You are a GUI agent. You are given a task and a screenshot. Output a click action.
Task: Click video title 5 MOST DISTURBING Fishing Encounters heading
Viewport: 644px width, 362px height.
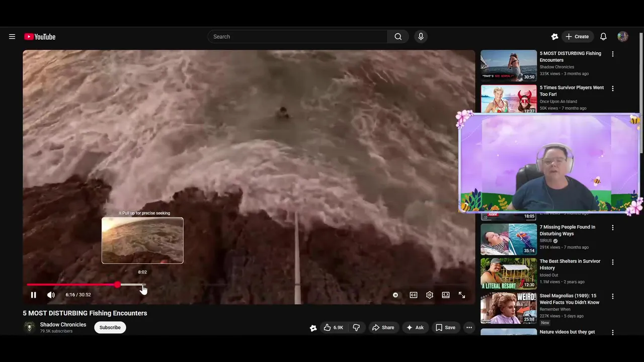coord(85,313)
